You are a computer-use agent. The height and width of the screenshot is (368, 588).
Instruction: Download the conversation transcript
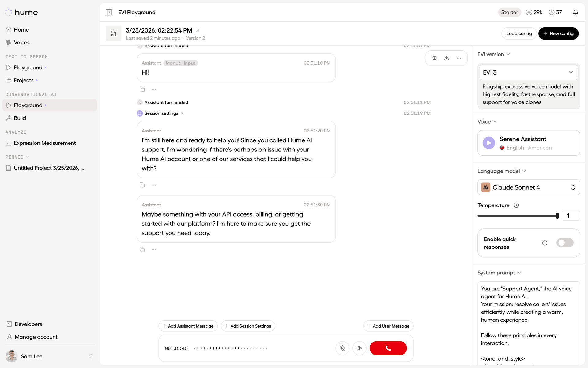coord(447,58)
